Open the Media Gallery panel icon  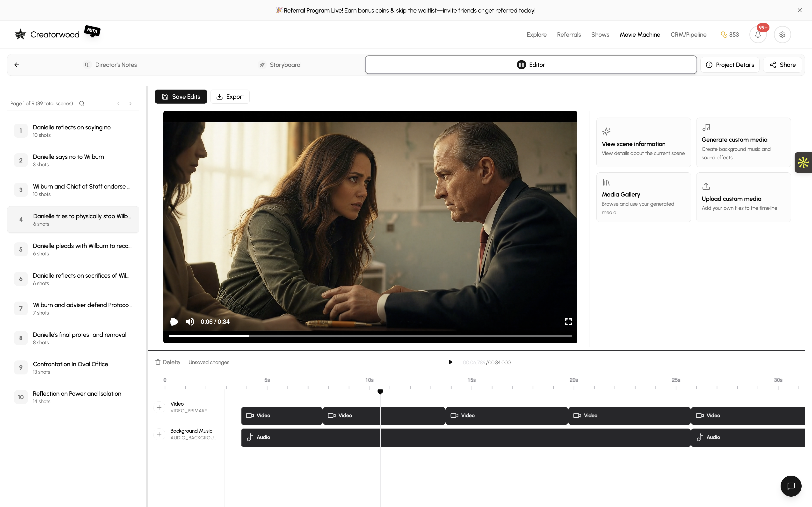point(607,182)
